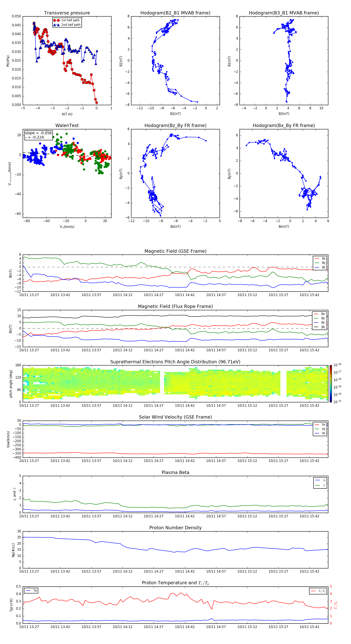The height and width of the screenshot is (644, 351).
Task: Click the "Magnetic Field (GSE Frame)" title
Action: click(175, 251)
